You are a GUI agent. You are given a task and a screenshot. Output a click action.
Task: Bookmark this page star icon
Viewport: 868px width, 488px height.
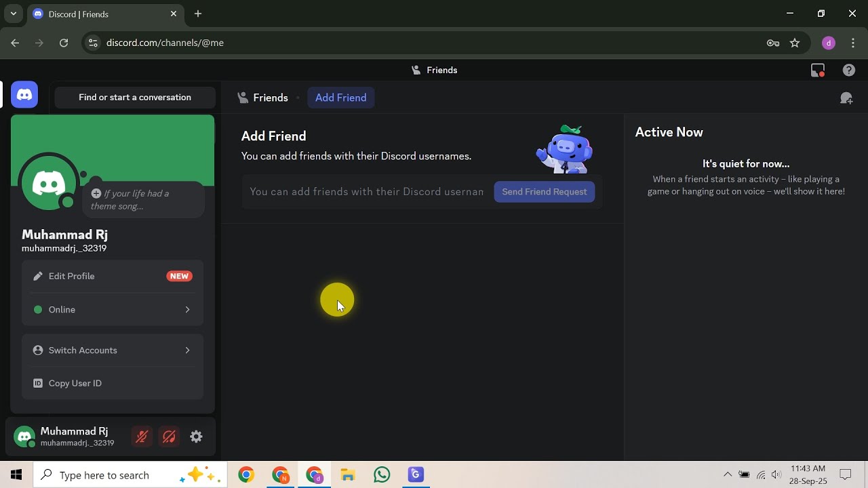(x=795, y=43)
